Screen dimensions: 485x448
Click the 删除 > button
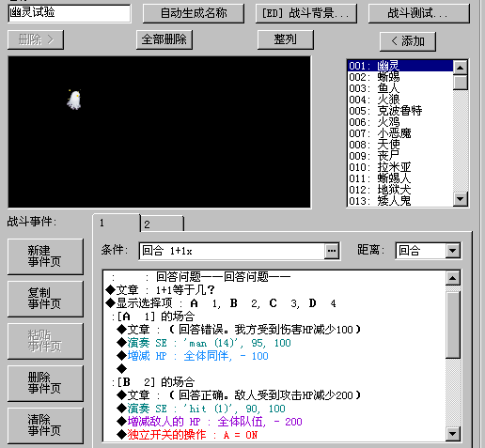[x=36, y=39]
